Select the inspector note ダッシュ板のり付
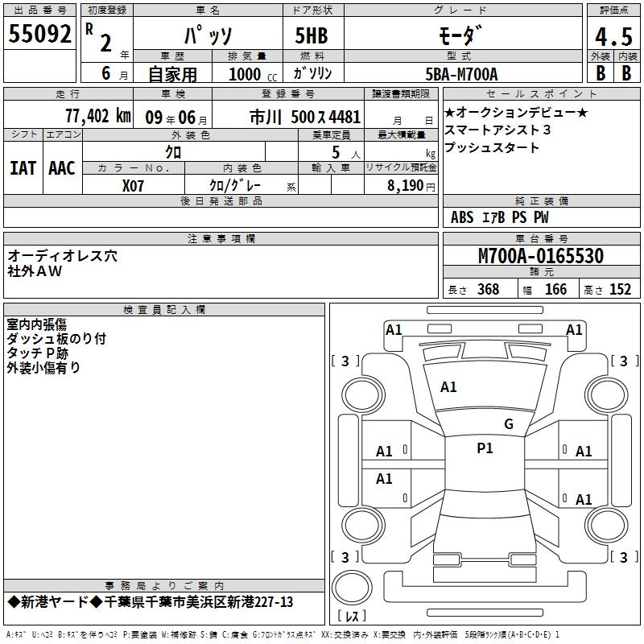The width and height of the screenshot is (644, 644). 56,339
